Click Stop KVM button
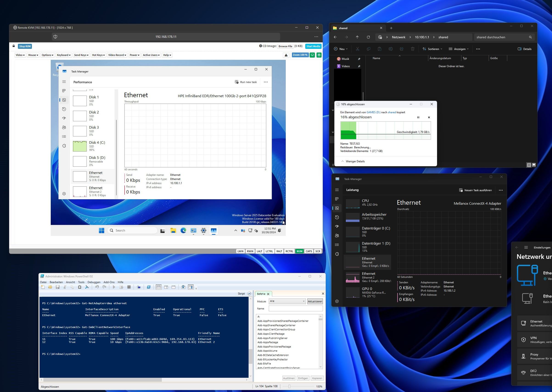The height and width of the screenshot is (392, 552). point(25,46)
